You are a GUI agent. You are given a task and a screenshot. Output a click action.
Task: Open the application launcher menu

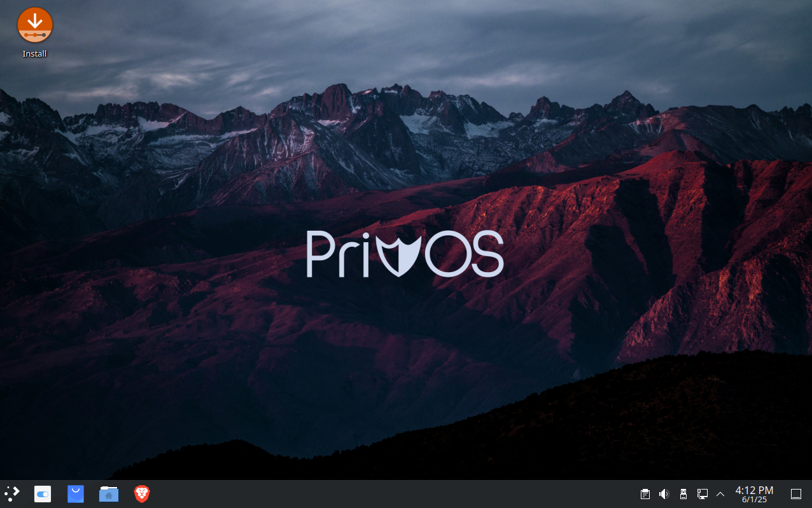[12, 493]
